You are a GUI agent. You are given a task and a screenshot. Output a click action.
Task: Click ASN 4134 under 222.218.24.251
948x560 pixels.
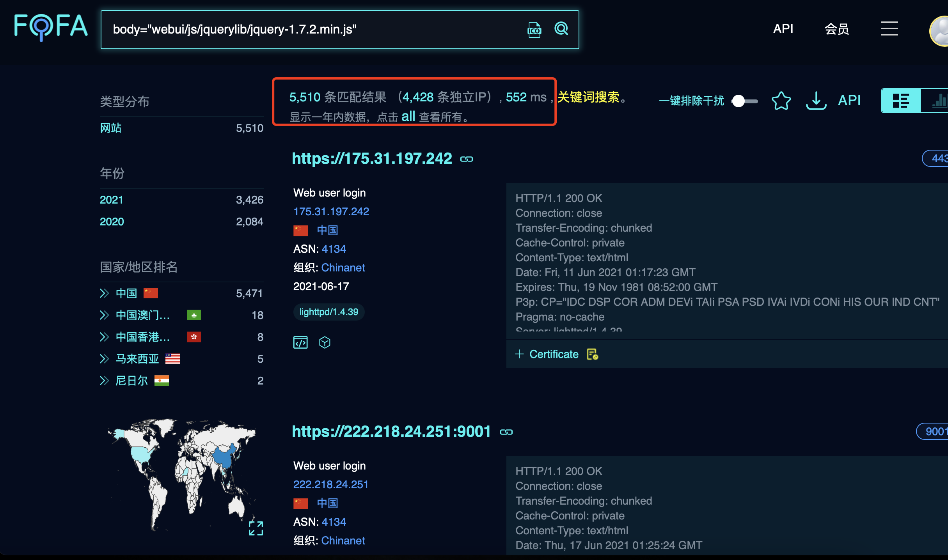pos(334,522)
